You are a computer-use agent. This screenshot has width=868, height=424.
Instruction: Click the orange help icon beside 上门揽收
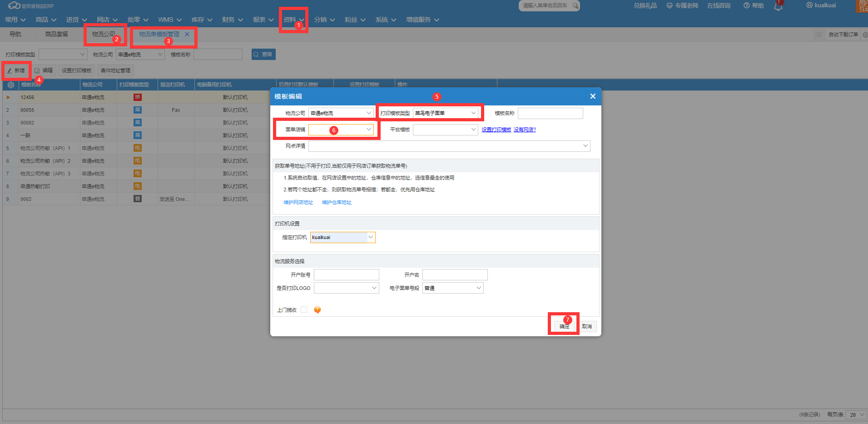(x=317, y=310)
